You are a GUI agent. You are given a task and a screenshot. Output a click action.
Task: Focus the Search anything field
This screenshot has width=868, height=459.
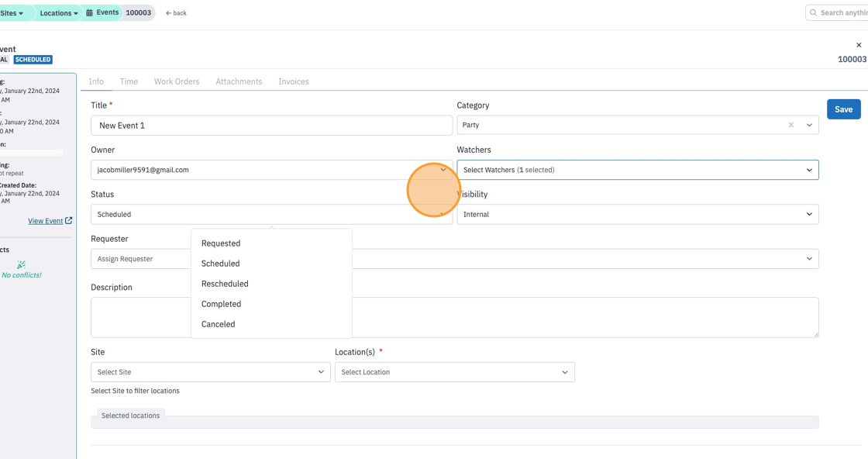pyautogui.click(x=837, y=12)
